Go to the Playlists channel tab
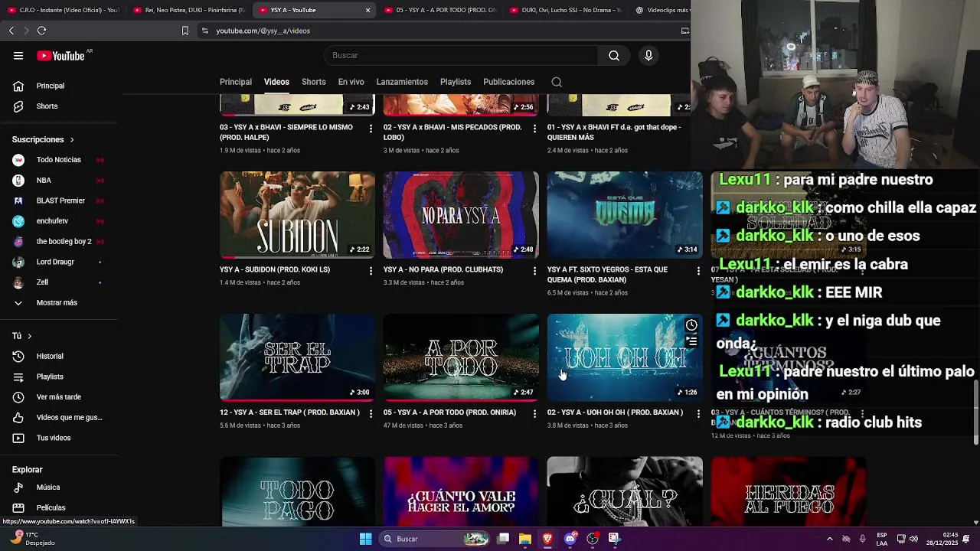The height and width of the screenshot is (551, 980). [456, 82]
